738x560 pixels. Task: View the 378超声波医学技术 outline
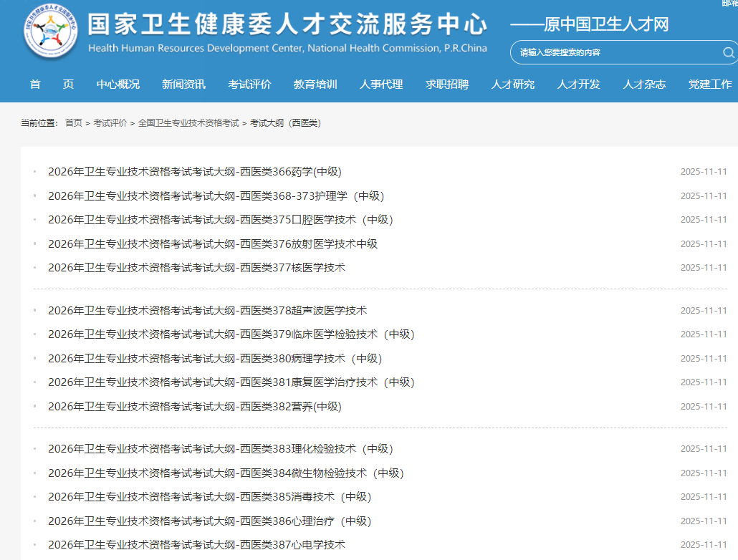(x=207, y=311)
